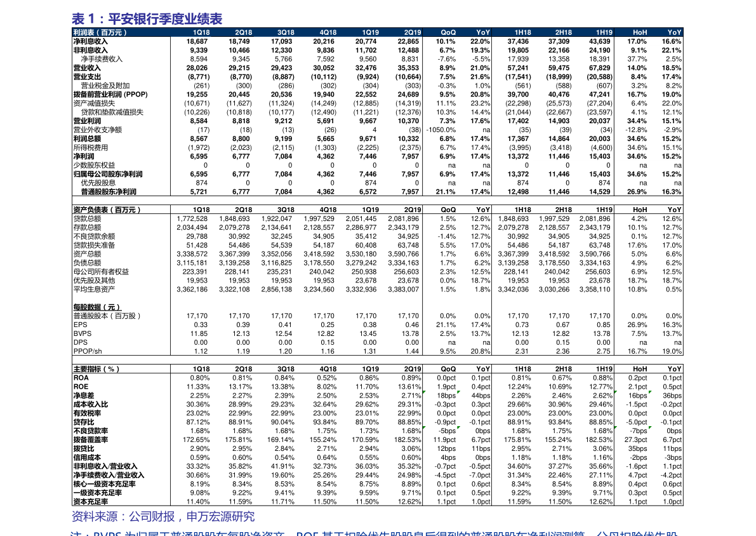
Task: Select the 主要指标（%）section header
Action: pos(96,369)
